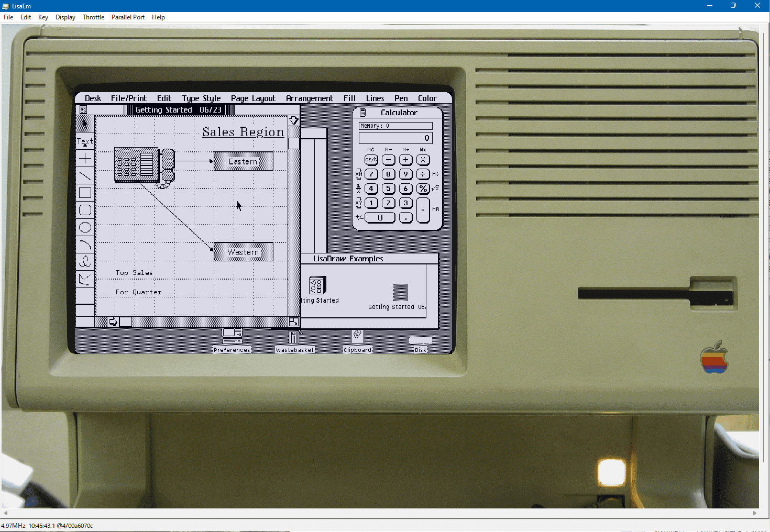770x532 pixels.
Task: Select the Western box in the drawing
Action: tap(244, 252)
